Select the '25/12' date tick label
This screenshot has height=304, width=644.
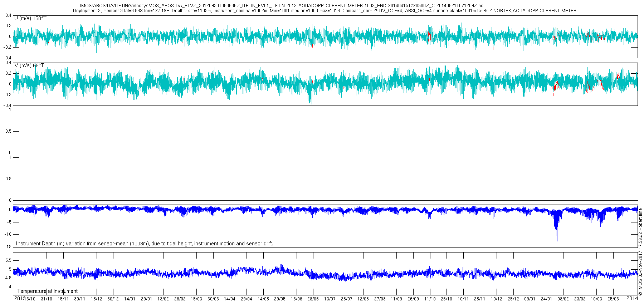pyautogui.click(x=513, y=299)
